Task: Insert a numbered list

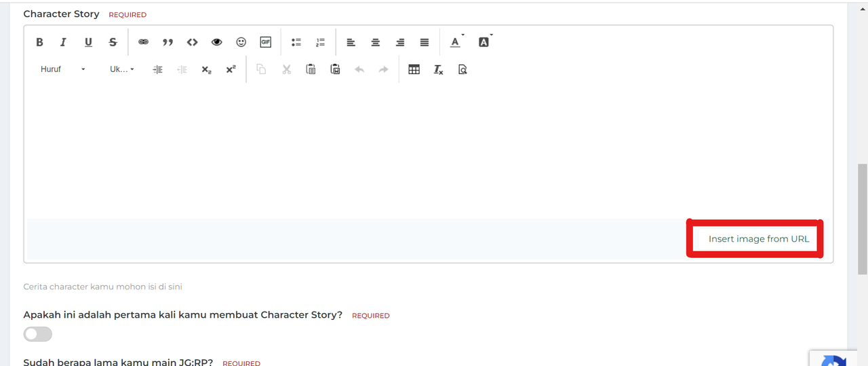Action: 321,42
